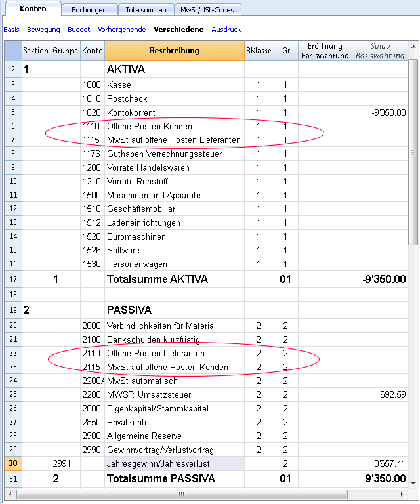Click the Beschreibung column header
Screen dimensions: 420x504
[x=175, y=51]
